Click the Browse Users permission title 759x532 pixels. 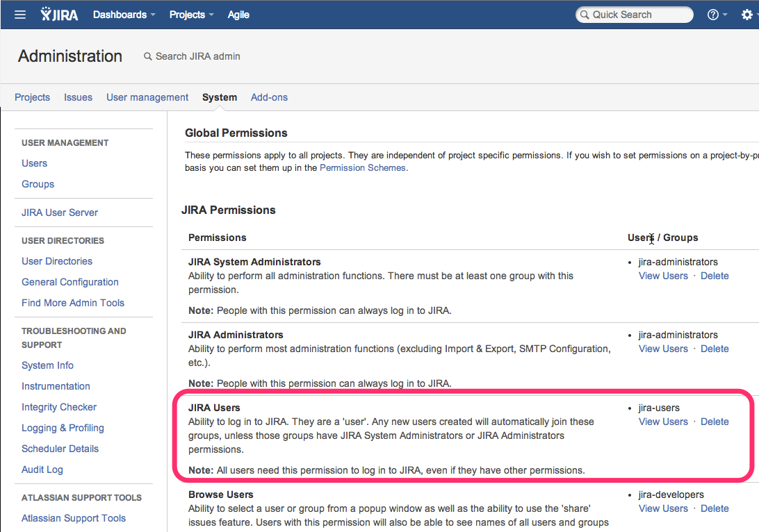pyautogui.click(x=221, y=494)
